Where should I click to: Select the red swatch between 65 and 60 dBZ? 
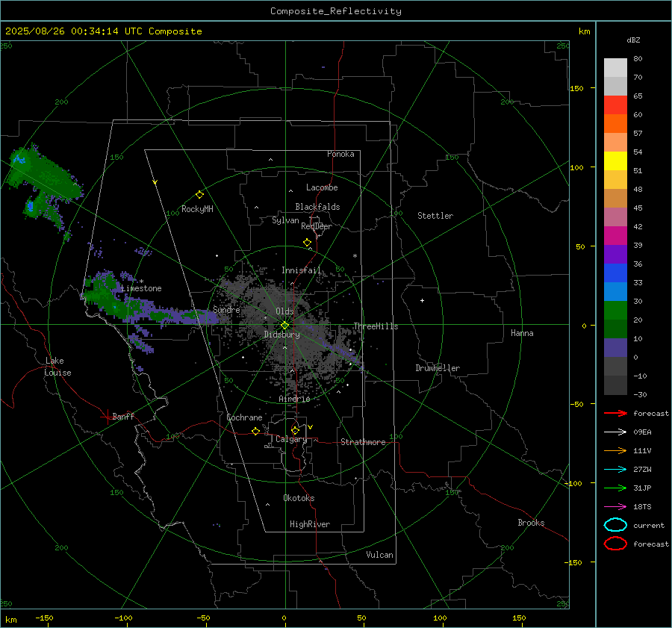tap(615, 105)
